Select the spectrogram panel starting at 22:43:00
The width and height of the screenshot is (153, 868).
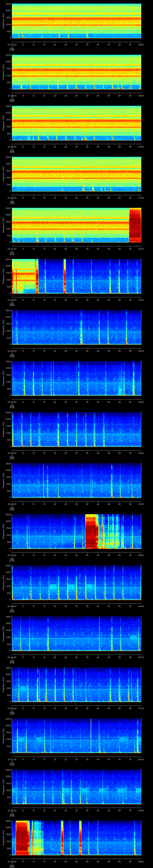[77, 327]
